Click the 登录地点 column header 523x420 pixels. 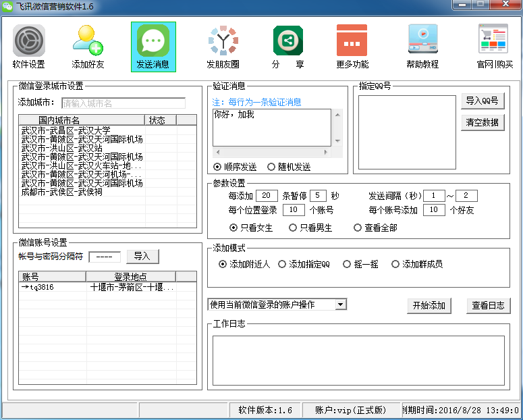[131, 276]
